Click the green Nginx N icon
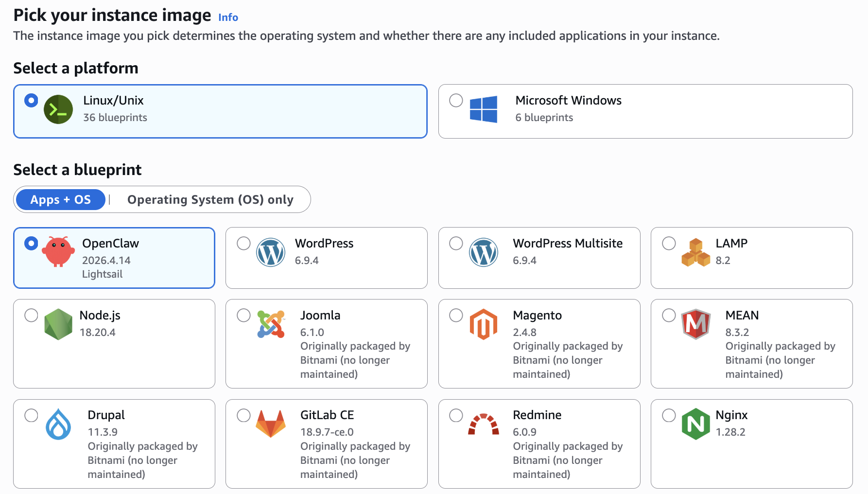This screenshot has width=868, height=494. (x=696, y=424)
